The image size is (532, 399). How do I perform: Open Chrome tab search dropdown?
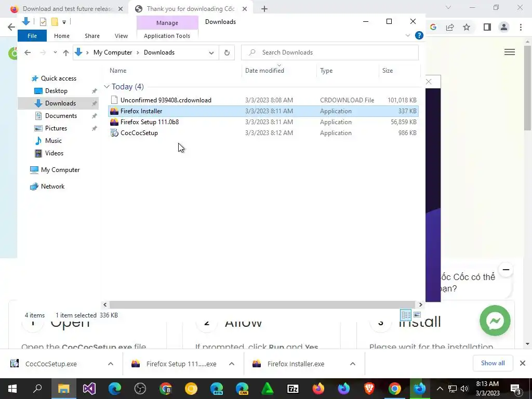[x=448, y=7]
